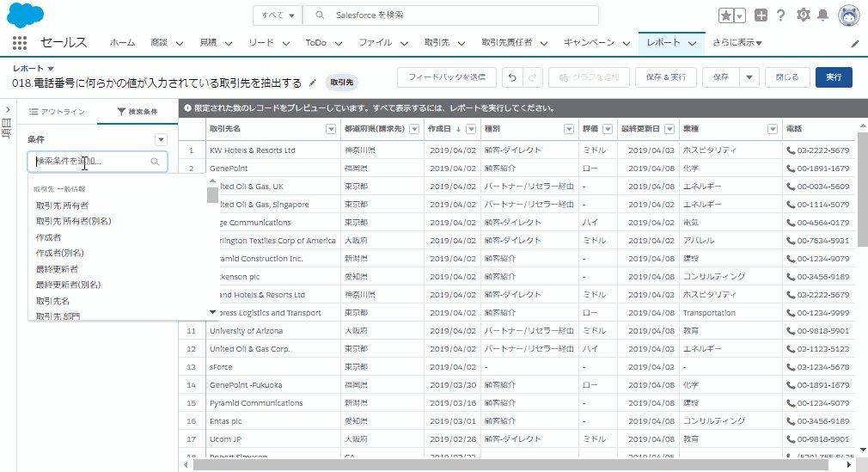Screen dimensions: 868x472
Task: Click the undo arrow button
Action: pos(512,77)
